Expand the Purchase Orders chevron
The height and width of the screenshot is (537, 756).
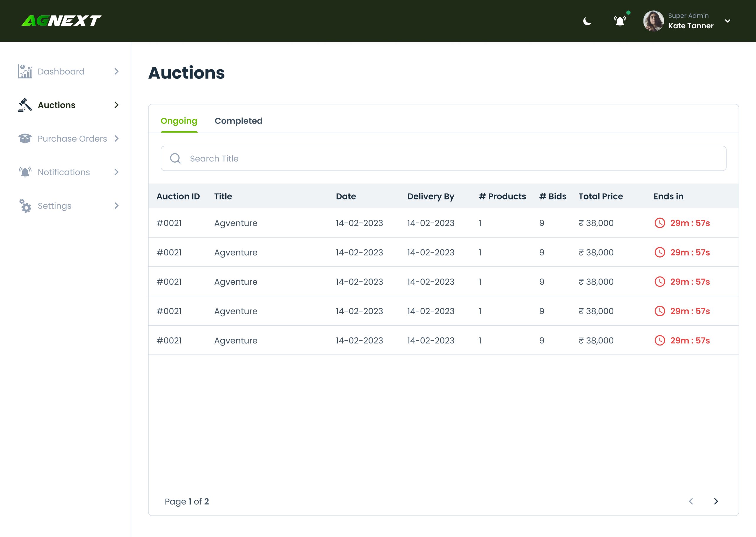(116, 139)
